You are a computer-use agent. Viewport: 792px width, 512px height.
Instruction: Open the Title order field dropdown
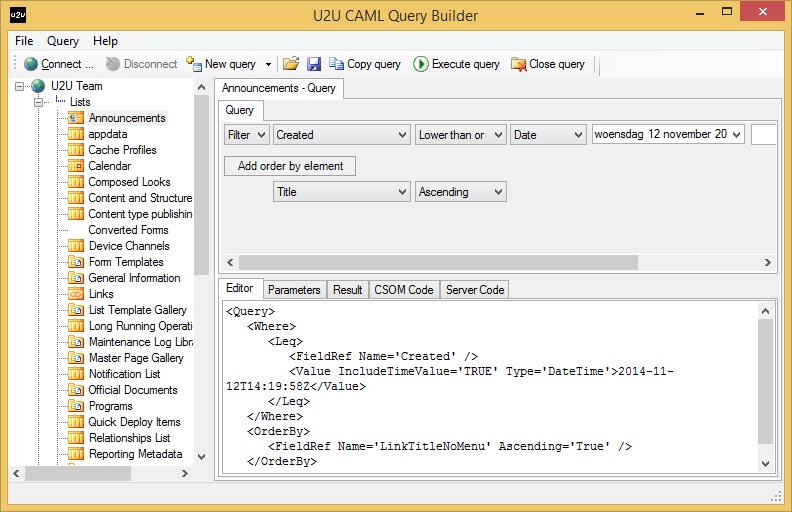341,192
